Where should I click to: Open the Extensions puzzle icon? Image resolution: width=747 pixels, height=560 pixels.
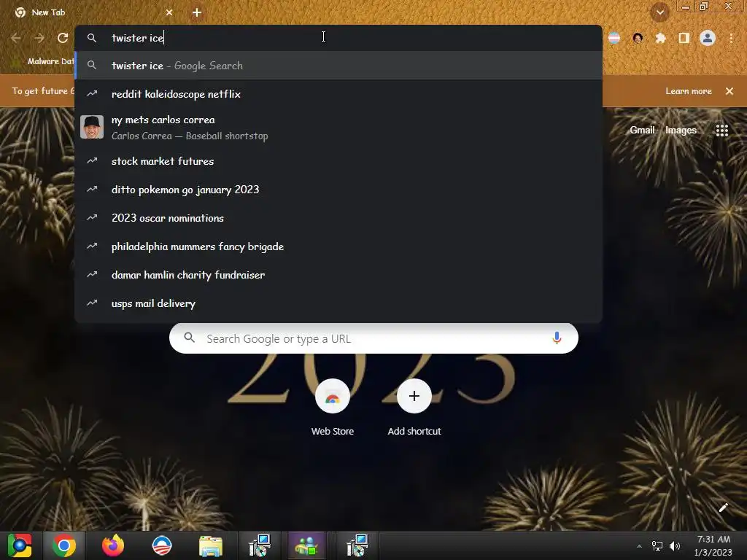pos(661,38)
